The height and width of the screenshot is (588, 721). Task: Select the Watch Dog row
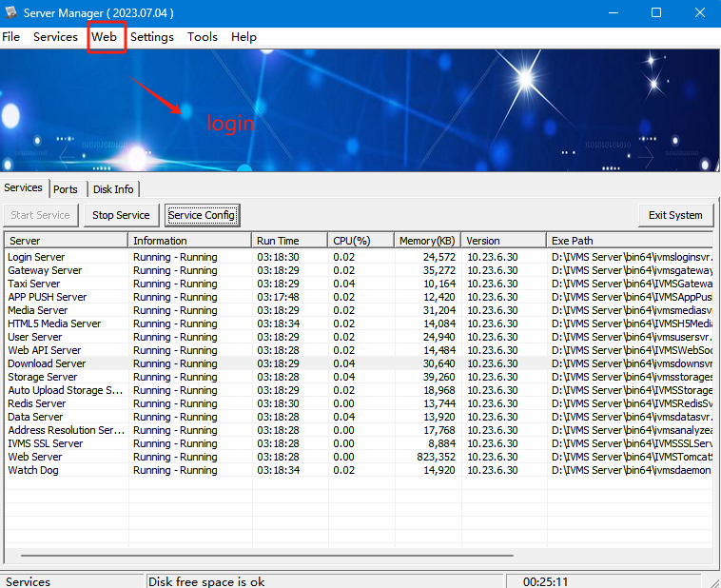point(359,470)
